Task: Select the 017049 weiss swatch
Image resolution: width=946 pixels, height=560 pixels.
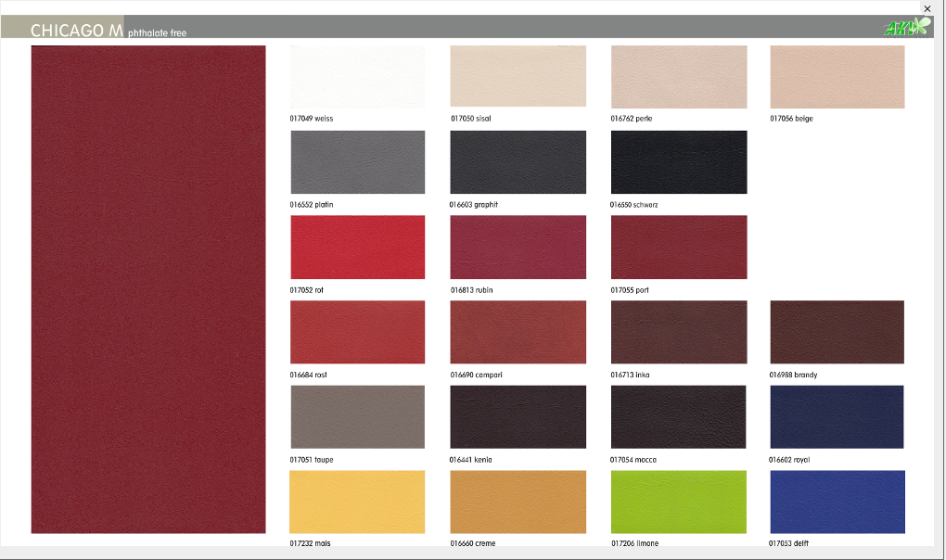Action: click(357, 77)
